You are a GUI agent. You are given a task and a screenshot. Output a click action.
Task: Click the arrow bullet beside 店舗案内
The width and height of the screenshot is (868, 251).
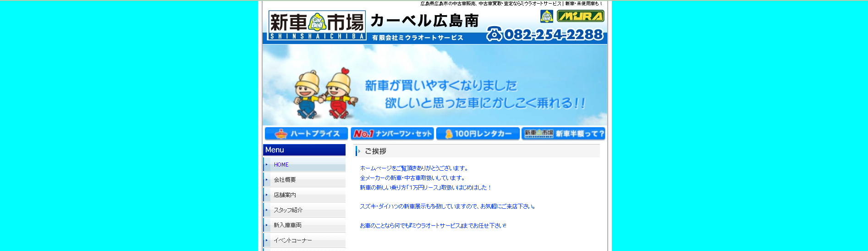tap(267, 195)
